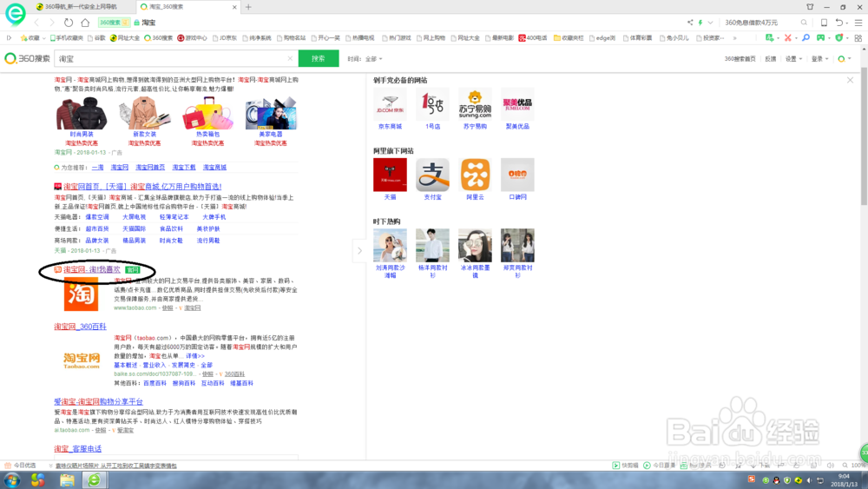Click the green save-page extension icon
The width and height of the screenshot is (868, 489).
pos(769,37)
